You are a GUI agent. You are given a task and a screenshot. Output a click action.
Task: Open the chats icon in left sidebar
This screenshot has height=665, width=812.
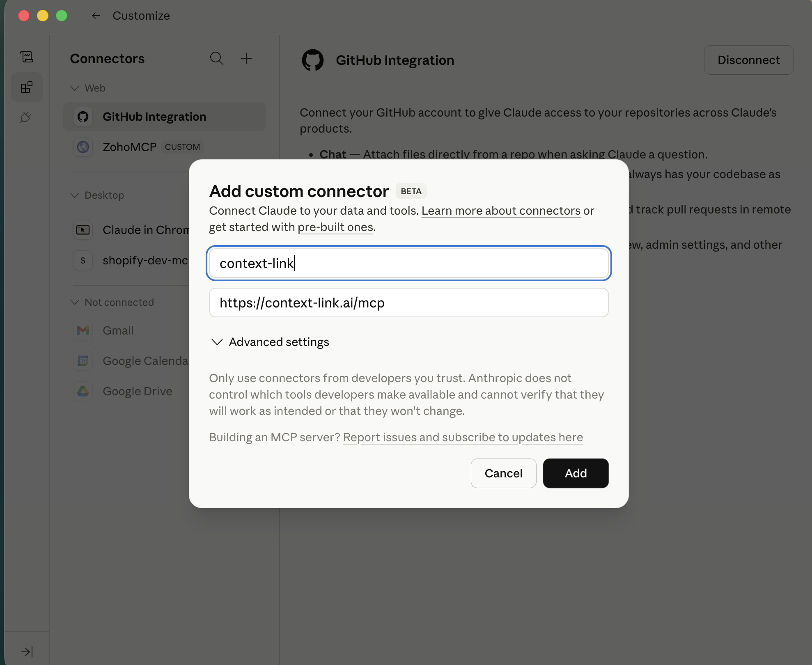(27, 57)
